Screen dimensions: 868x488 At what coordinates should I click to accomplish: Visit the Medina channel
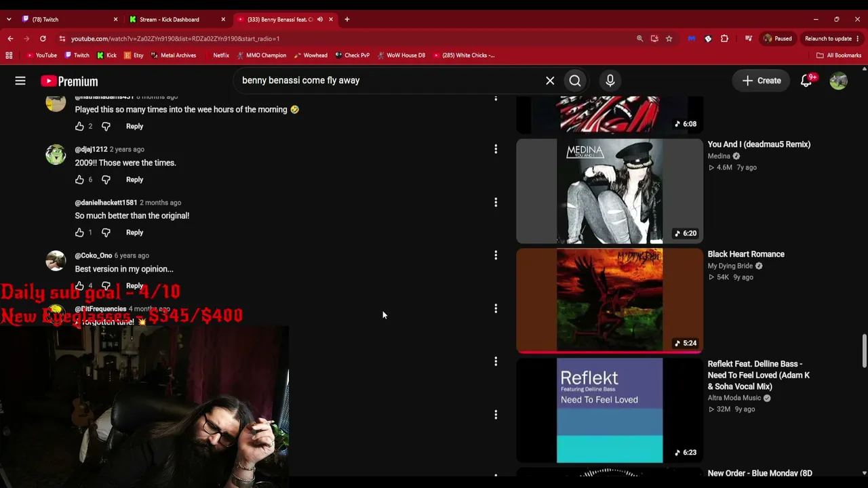[x=719, y=156]
